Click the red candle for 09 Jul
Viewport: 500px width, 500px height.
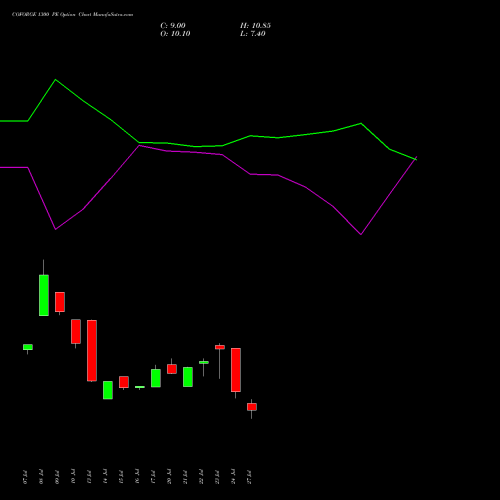(60, 302)
